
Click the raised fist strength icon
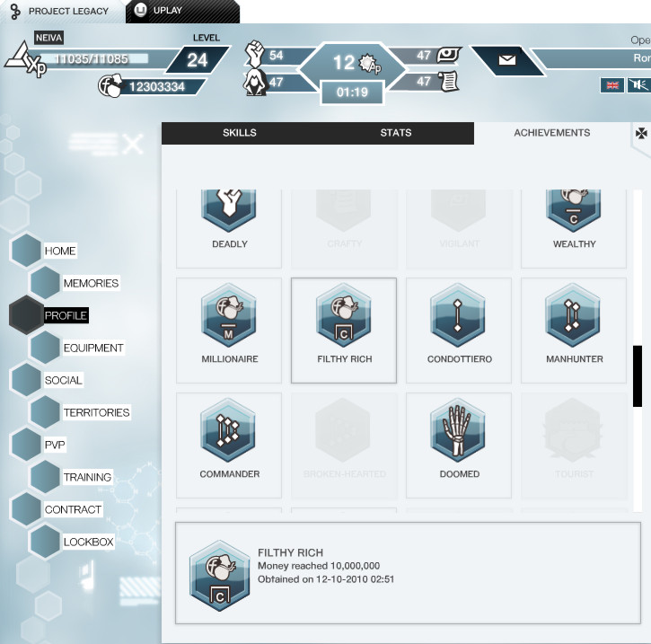254,54
